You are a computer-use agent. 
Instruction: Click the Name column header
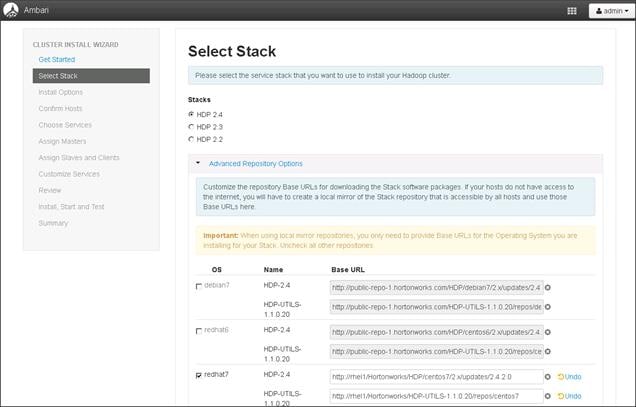coord(273,269)
